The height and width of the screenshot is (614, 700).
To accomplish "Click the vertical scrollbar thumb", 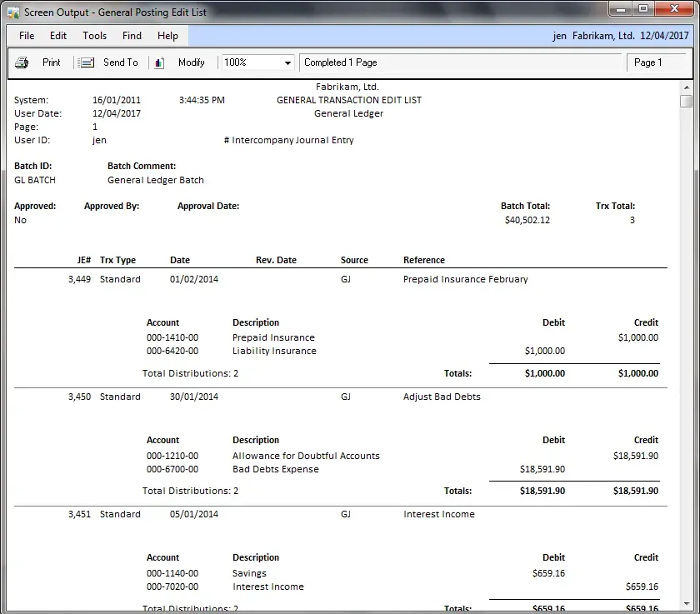I will (x=686, y=102).
